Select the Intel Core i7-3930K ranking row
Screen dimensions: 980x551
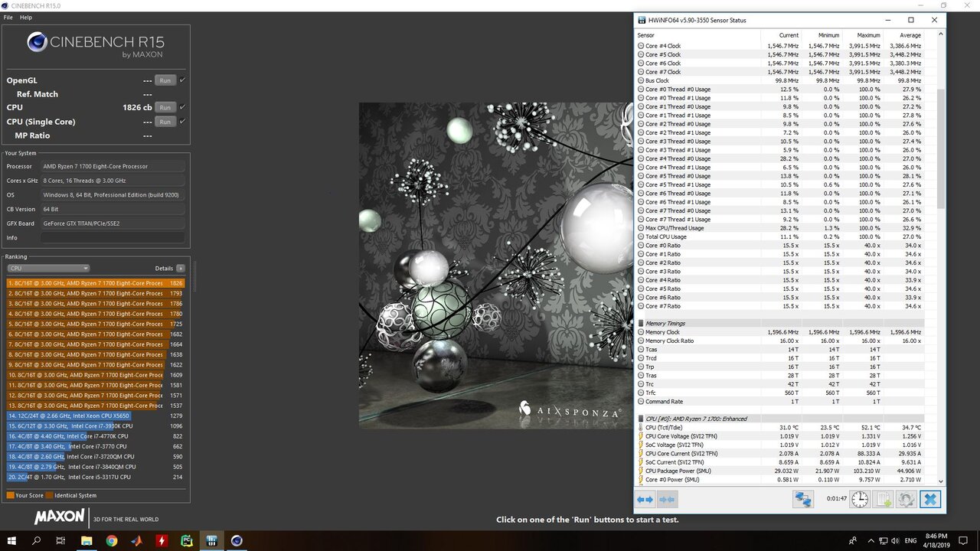[96, 425]
